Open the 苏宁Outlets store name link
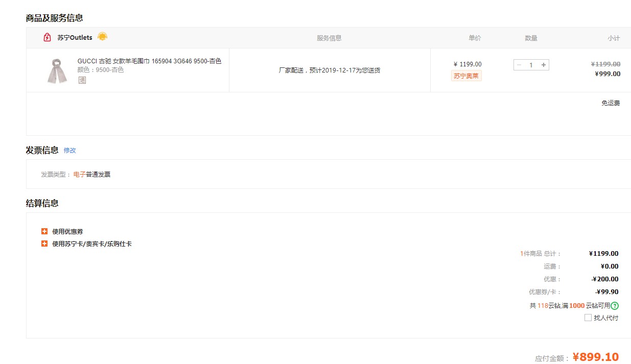 click(x=75, y=38)
